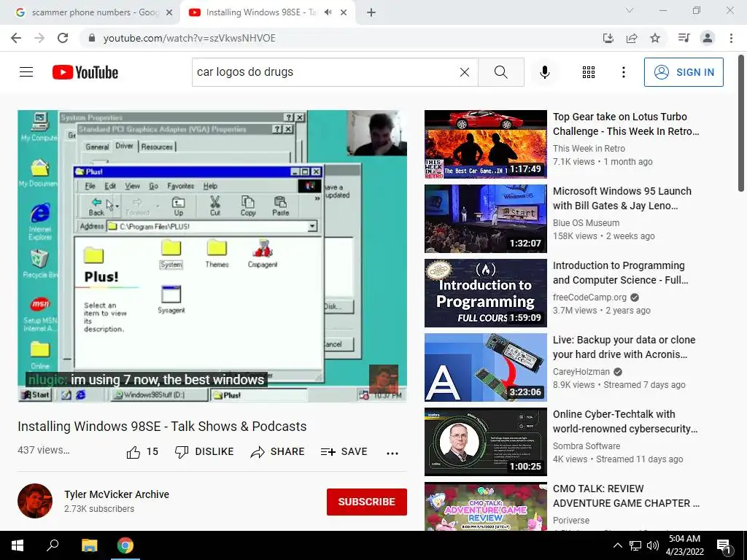The width and height of the screenshot is (747, 560).
Task: Click the address bar URL
Action: pyautogui.click(x=190, y=38)
